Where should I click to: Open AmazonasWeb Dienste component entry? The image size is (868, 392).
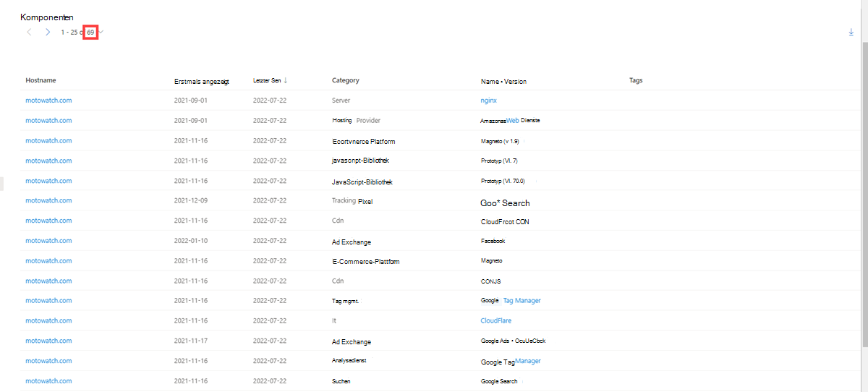coord(510,120)
